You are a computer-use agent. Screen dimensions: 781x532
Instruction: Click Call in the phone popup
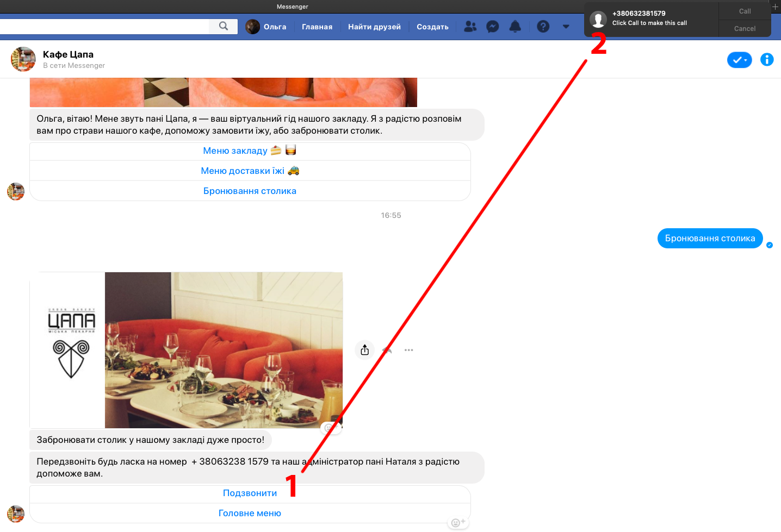coord(745,11)
